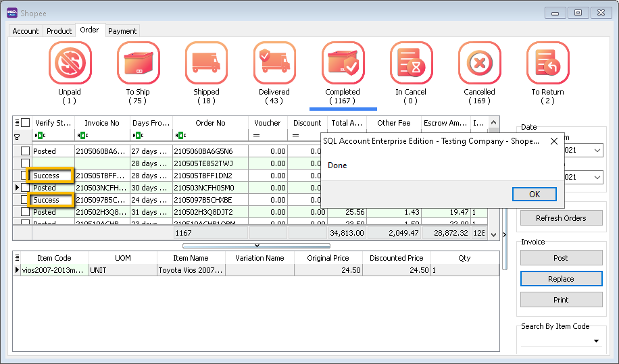Click OK in the Done dialog

[534, 194]
